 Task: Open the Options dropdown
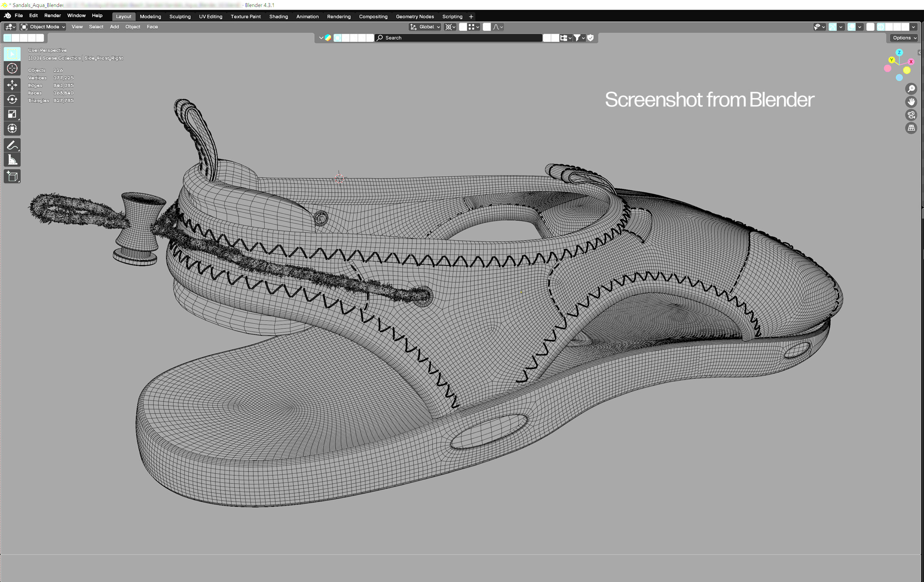tap(904, 38)
